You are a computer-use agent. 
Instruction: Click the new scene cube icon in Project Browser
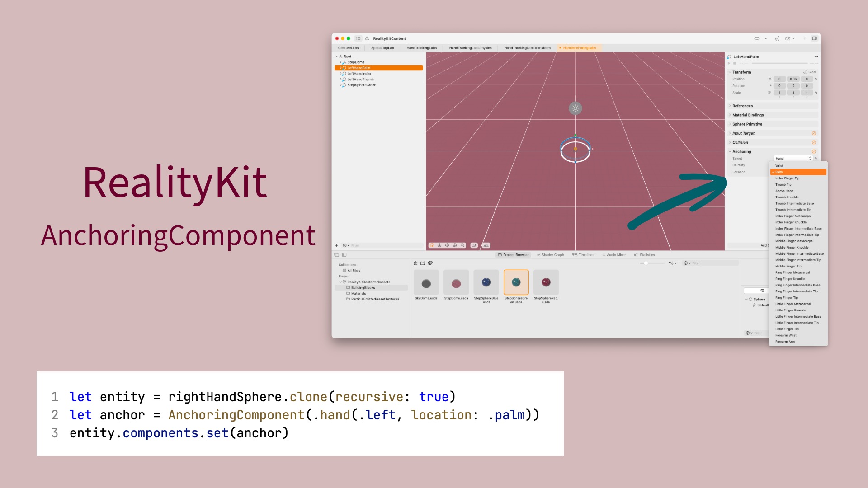430,263
